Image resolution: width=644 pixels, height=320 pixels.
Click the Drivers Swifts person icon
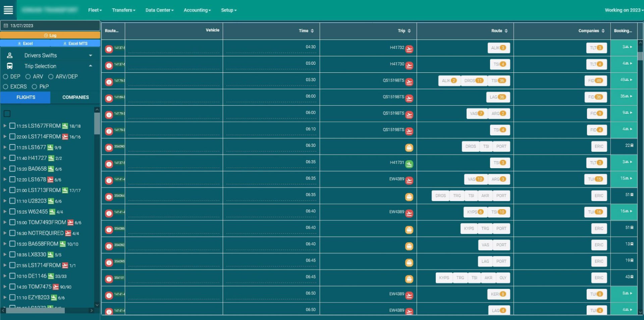tap(10, 55)
